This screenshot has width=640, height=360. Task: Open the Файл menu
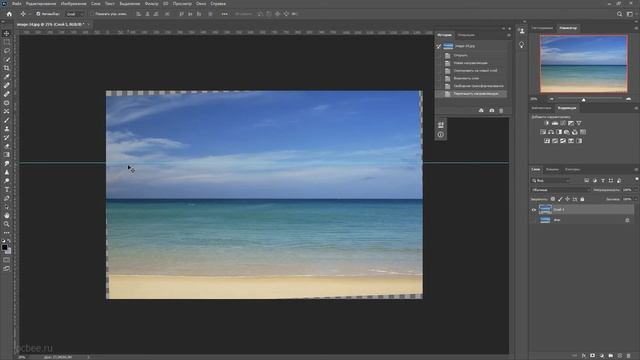click(17, 3)
